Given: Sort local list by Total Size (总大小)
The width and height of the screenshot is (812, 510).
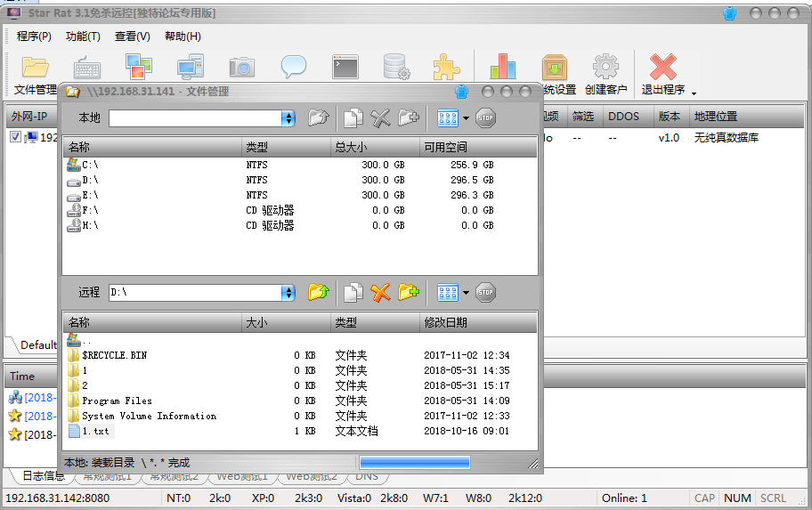Looking at the screenshot, I should 375,147.
